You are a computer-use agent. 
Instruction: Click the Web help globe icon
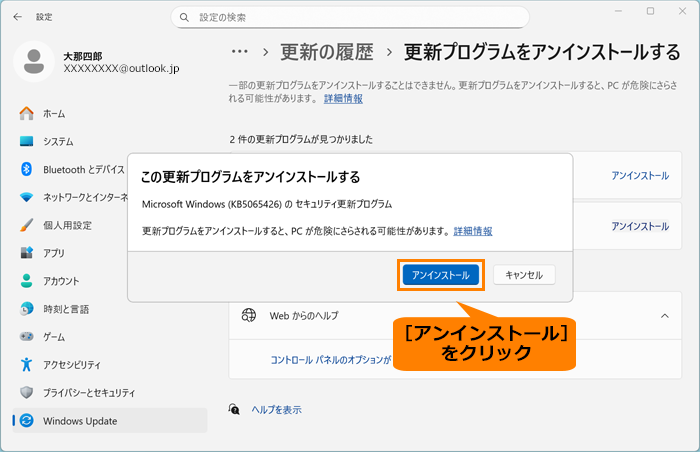tap(248, 315)
